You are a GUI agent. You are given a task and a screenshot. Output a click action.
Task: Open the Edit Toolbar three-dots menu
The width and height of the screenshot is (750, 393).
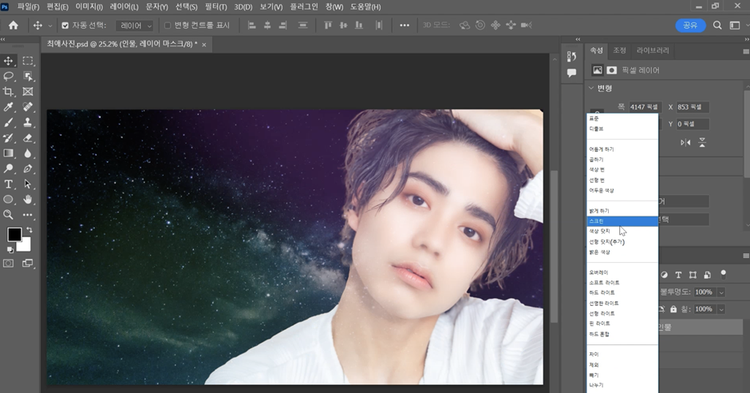click(28, 215)
